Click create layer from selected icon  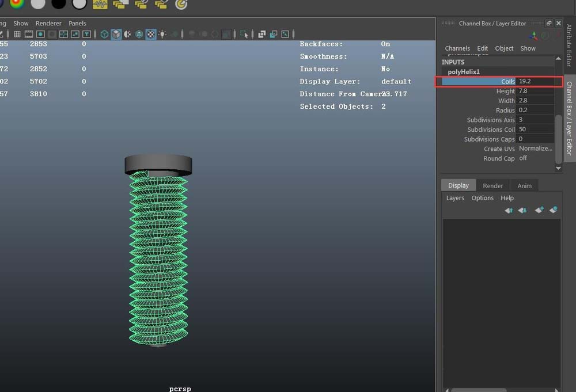553,210
